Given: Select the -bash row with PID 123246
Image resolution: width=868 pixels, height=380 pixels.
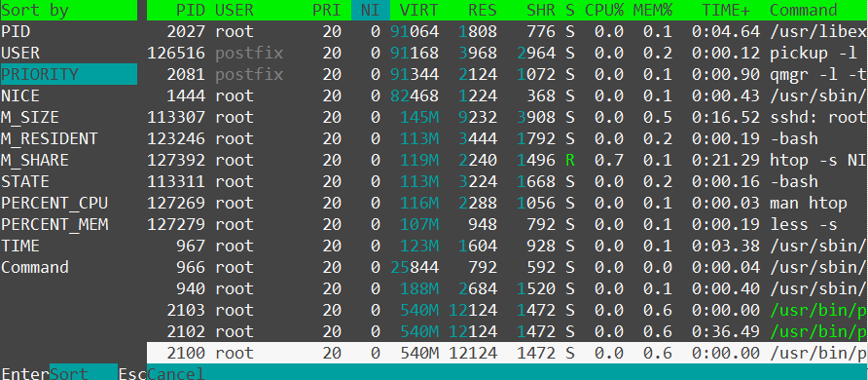Looking at the screenshot, I should [507, 138].
